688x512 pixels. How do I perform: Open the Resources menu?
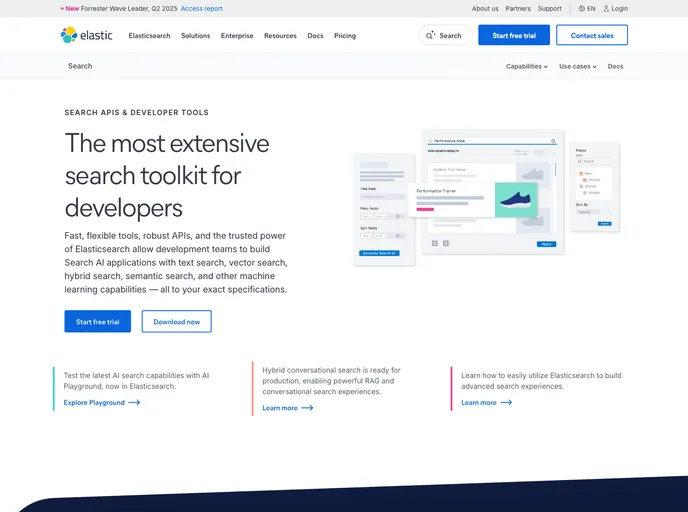coord(280,36)
